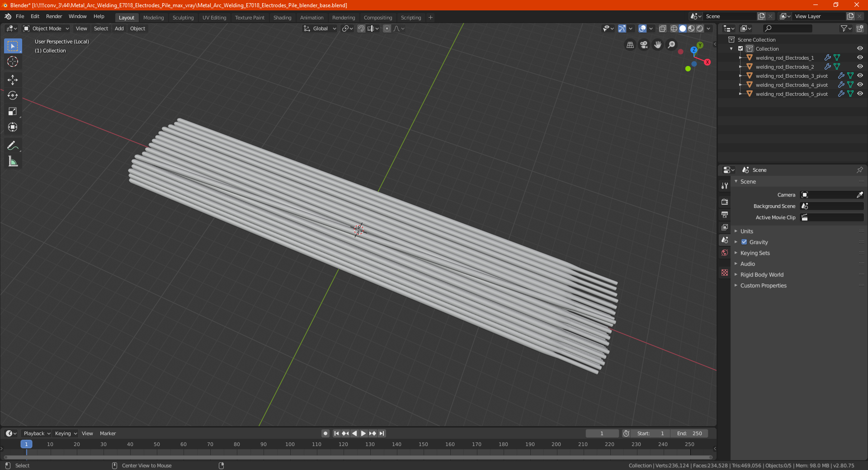The image size is (868, 470).
Task: Open the Tool properties tab
Action: (x=725, y=185)
